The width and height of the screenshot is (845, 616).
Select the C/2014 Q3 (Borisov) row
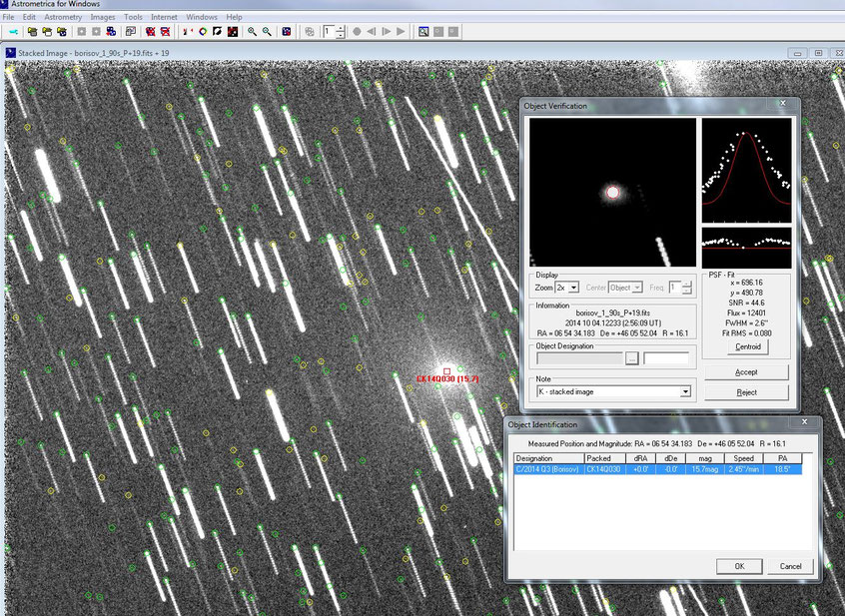[x=658, y=469]
